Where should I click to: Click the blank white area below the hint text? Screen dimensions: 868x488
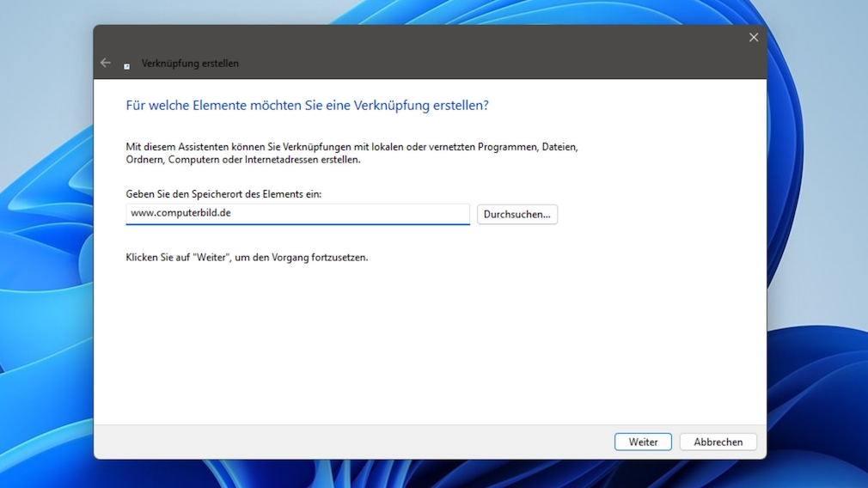[430, 344]
